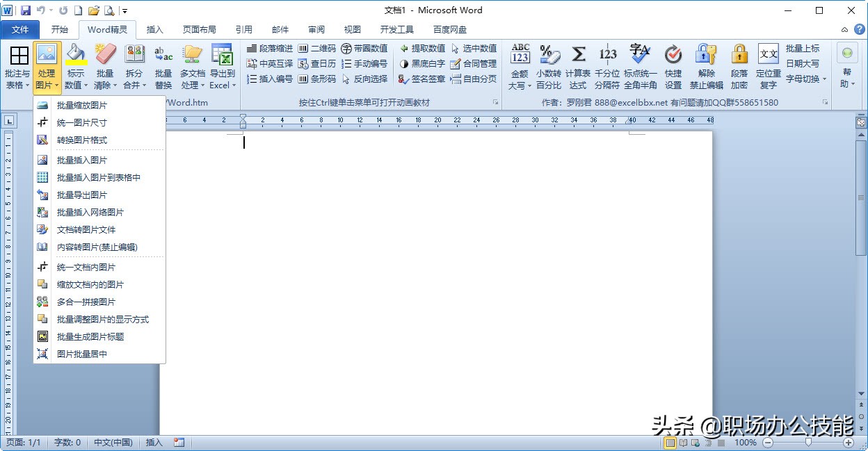Expand the 批量清除 eraser dropdown
The image size is (868, 451).
click(105, 67)
